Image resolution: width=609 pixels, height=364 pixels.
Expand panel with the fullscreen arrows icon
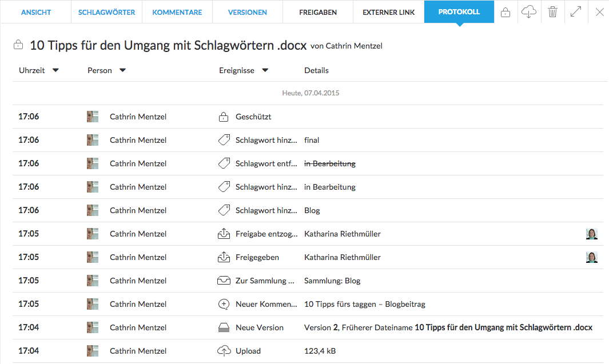[x=576, y=12]
